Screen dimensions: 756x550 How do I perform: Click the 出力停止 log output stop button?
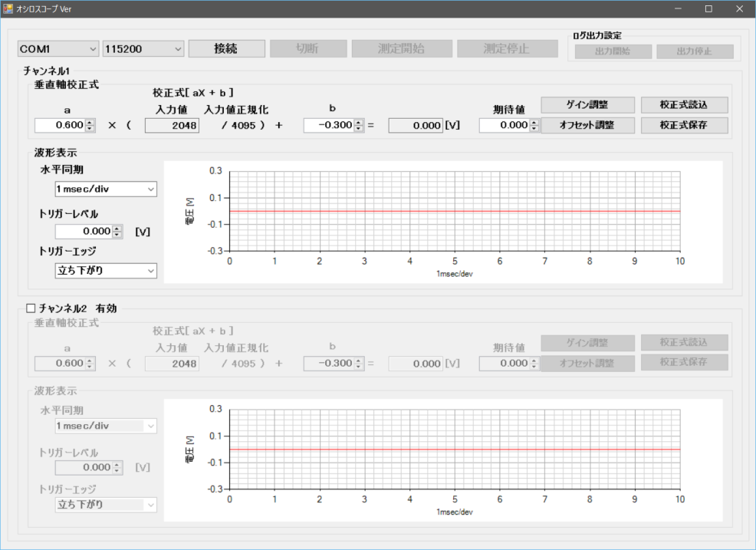(x=695, y=51)
